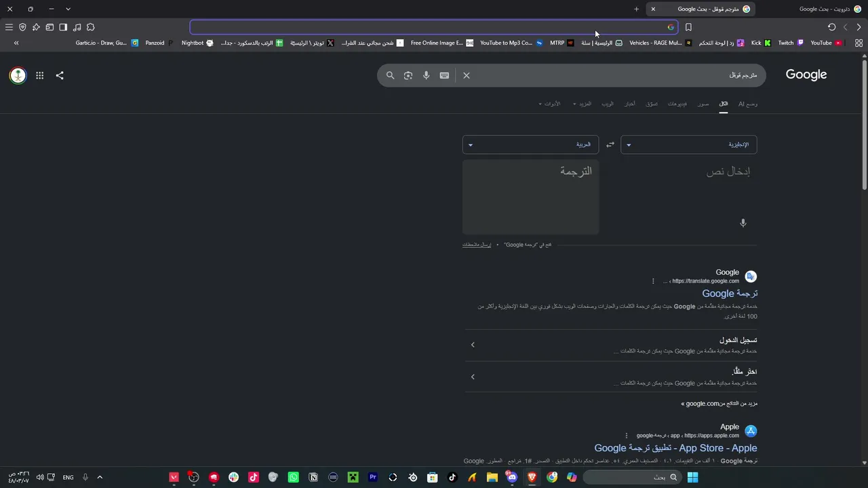Open the on-screen keyboard input tool
This screenshot has height=488, width=868.
click(444, 75)
